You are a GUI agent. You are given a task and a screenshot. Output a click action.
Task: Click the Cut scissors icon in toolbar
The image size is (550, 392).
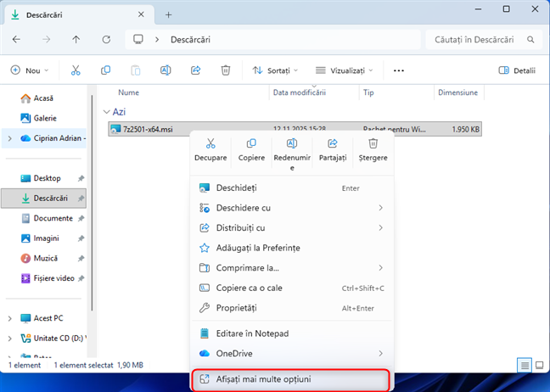(x=76, y=70)
